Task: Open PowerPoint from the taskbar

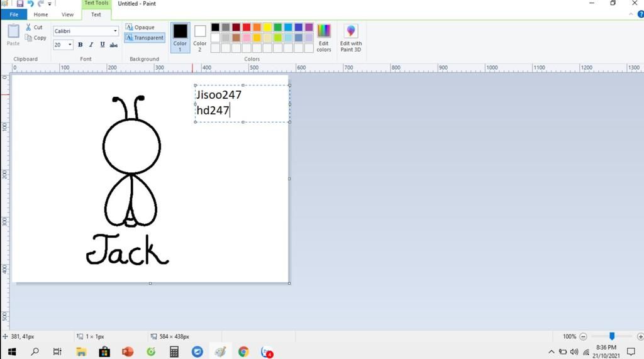Action: [x=128, y=351]
